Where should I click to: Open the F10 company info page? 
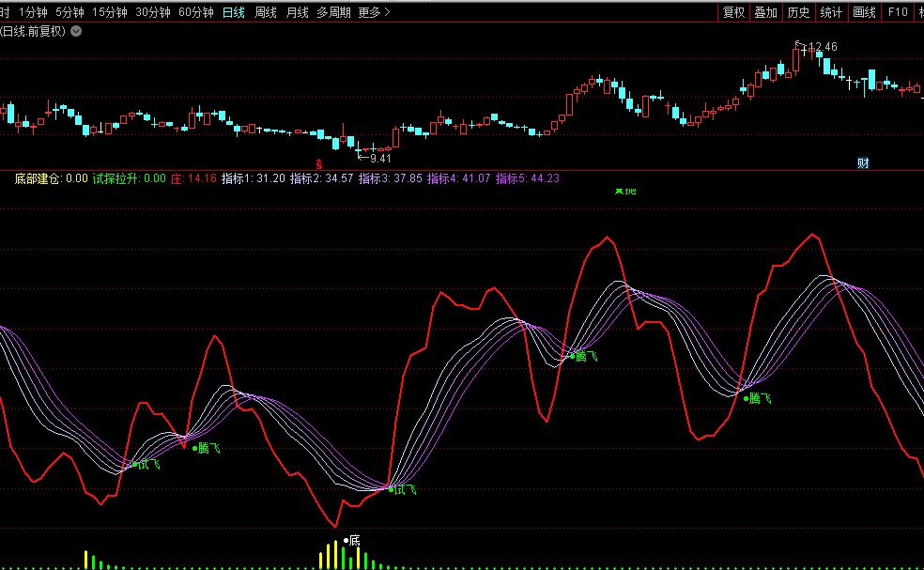coord(898,12)
